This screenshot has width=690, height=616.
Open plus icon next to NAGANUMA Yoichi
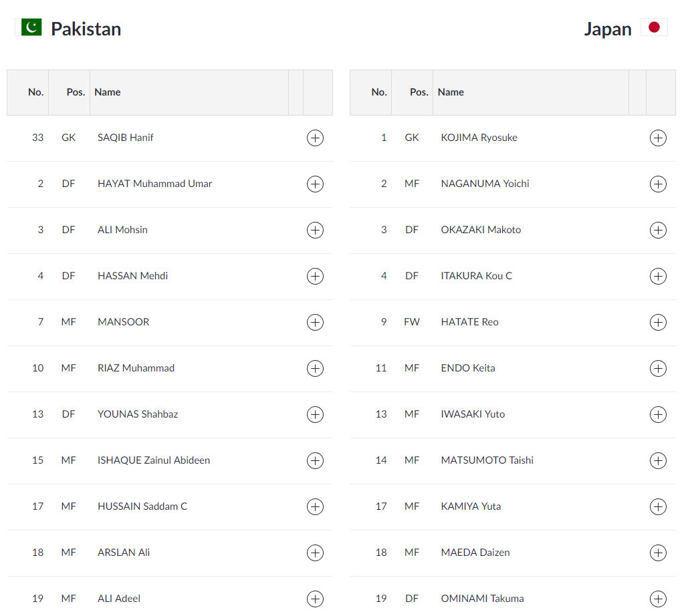658,184
